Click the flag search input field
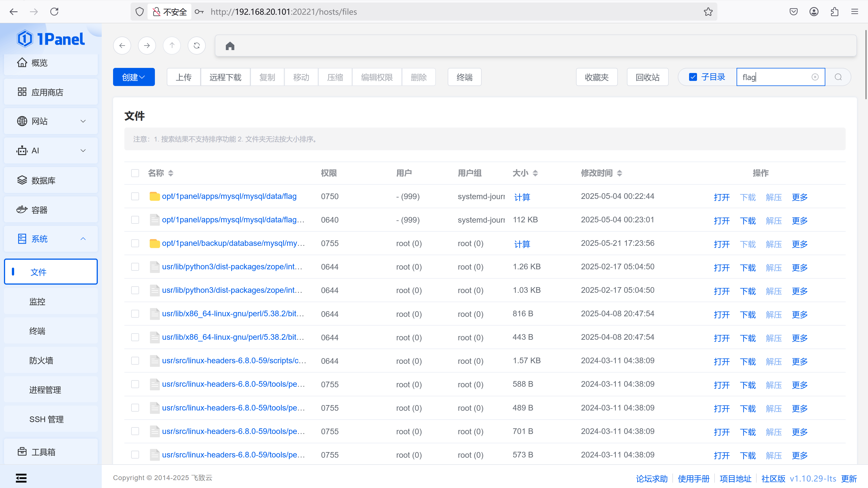This screenshot has height=488, width=868. click(775, 77)
